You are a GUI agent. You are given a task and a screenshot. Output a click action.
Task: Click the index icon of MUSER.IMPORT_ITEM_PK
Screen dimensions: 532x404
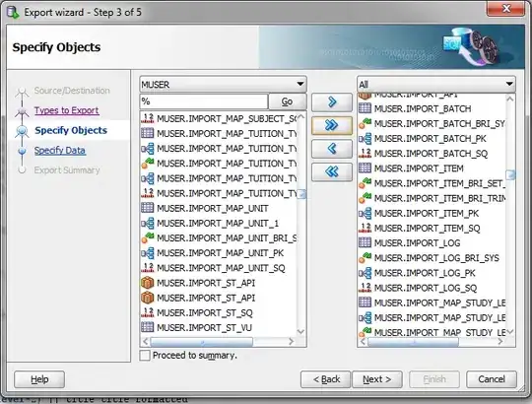366,213
